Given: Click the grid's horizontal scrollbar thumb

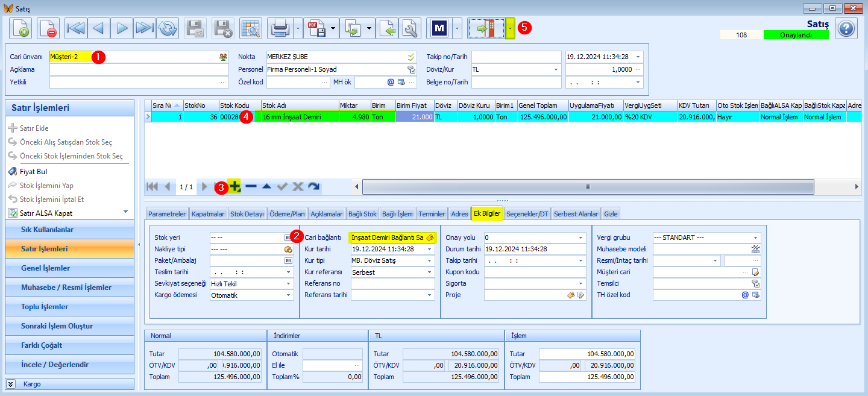Looking at the screenshot, I should (x=587, y=187).
